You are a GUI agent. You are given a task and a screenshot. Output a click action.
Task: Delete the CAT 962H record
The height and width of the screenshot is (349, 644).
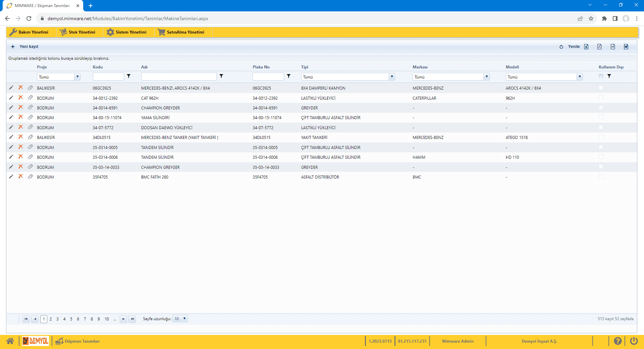[x=20, y=98]
